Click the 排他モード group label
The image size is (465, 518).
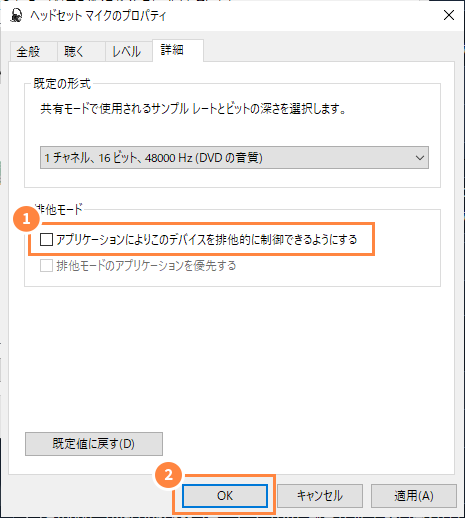click(x=58, y=210)
